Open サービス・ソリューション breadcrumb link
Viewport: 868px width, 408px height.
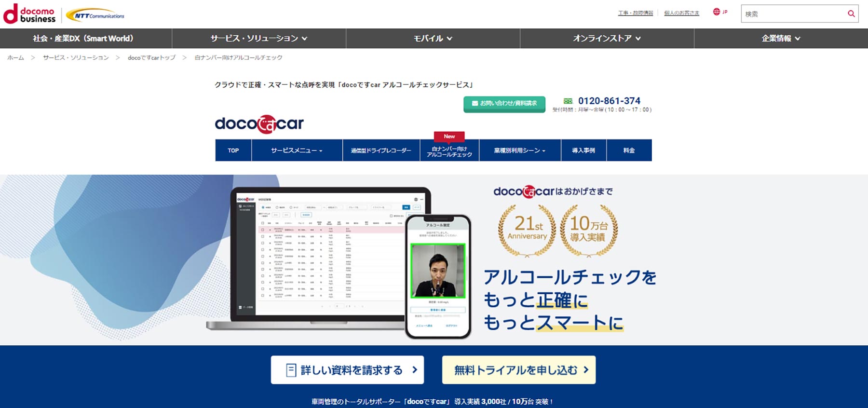click(x=76, y=57)
